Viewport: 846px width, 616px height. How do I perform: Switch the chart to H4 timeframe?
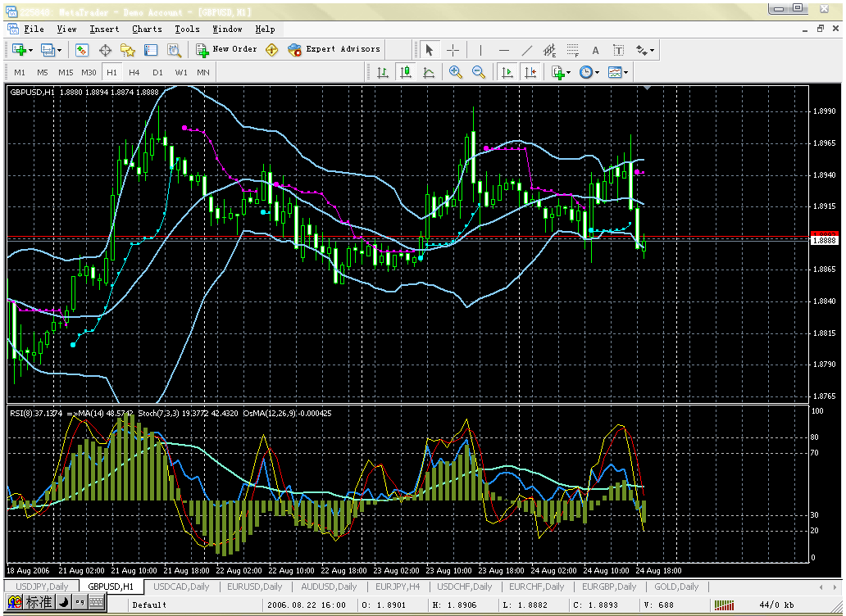pos(134,72)
